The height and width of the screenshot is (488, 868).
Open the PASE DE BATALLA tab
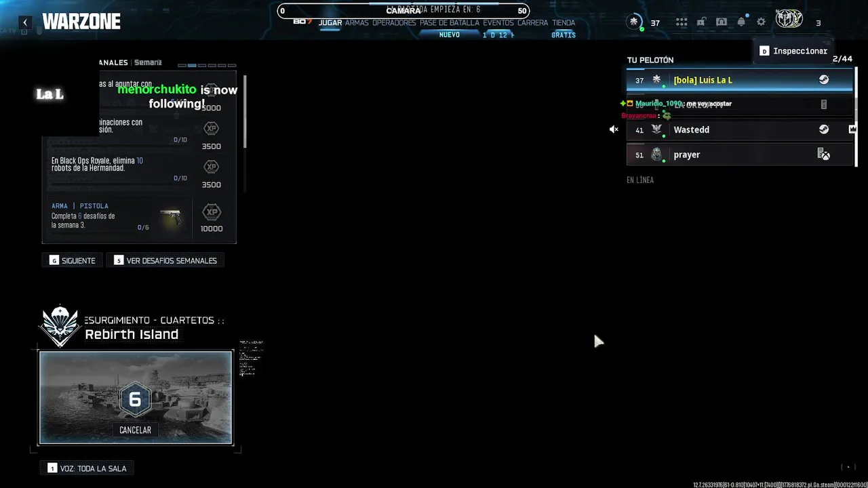point(450,23)
